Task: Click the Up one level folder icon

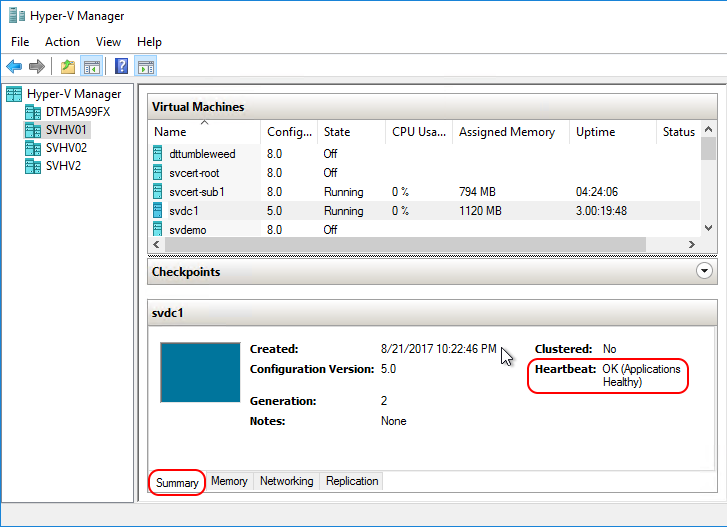Action: tap(68, 66)
